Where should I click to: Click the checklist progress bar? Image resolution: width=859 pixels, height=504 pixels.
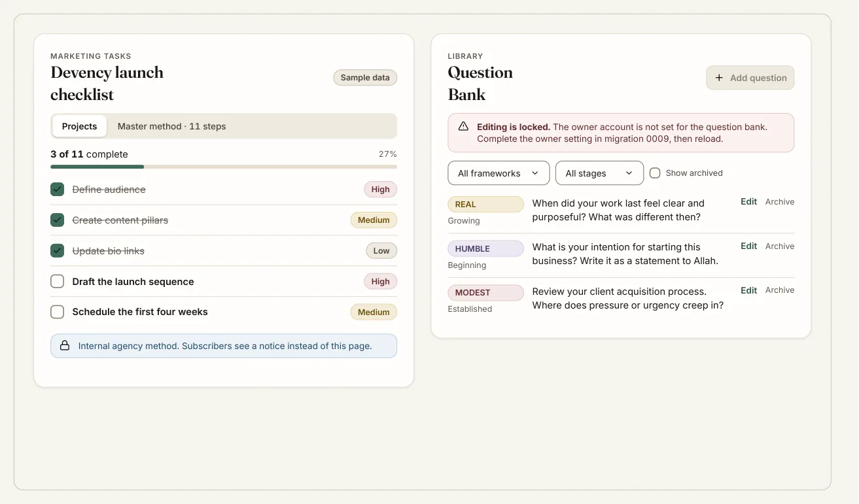(224, 167)
